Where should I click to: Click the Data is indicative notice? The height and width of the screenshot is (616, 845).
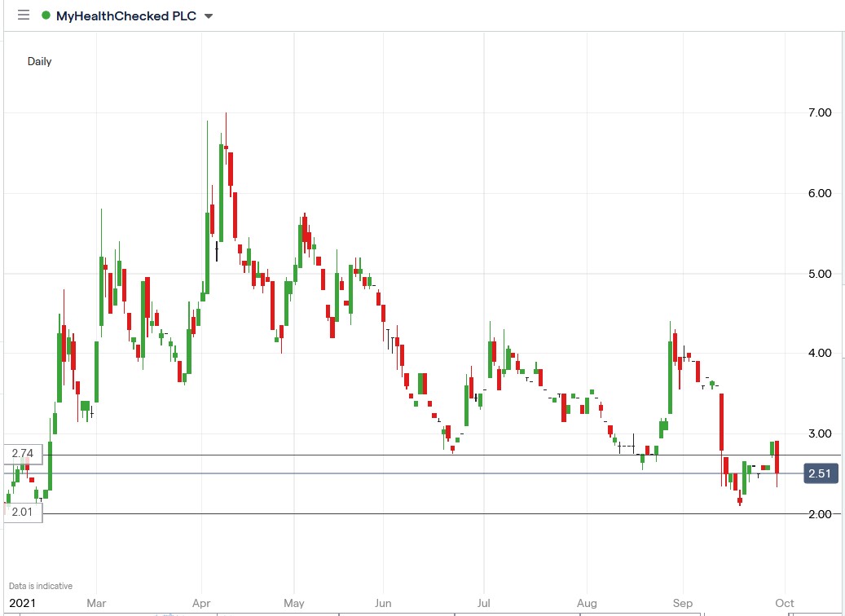point(39,585)
